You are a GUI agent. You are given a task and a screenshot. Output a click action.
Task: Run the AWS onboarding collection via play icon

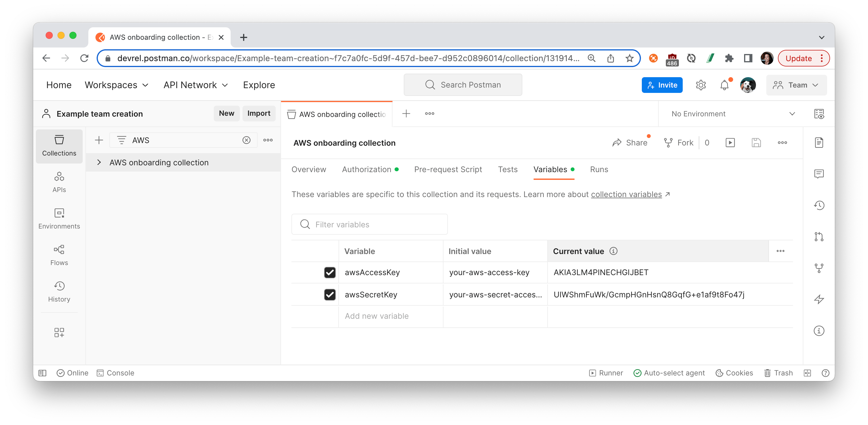[x=730, y=142]
